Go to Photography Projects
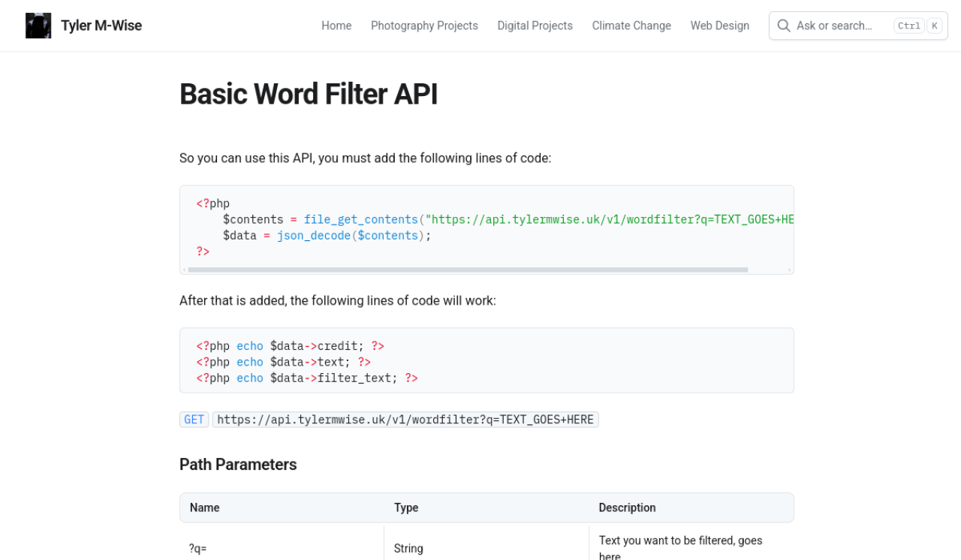The height and width of the screenshot is (560, 961). (424, 26)
